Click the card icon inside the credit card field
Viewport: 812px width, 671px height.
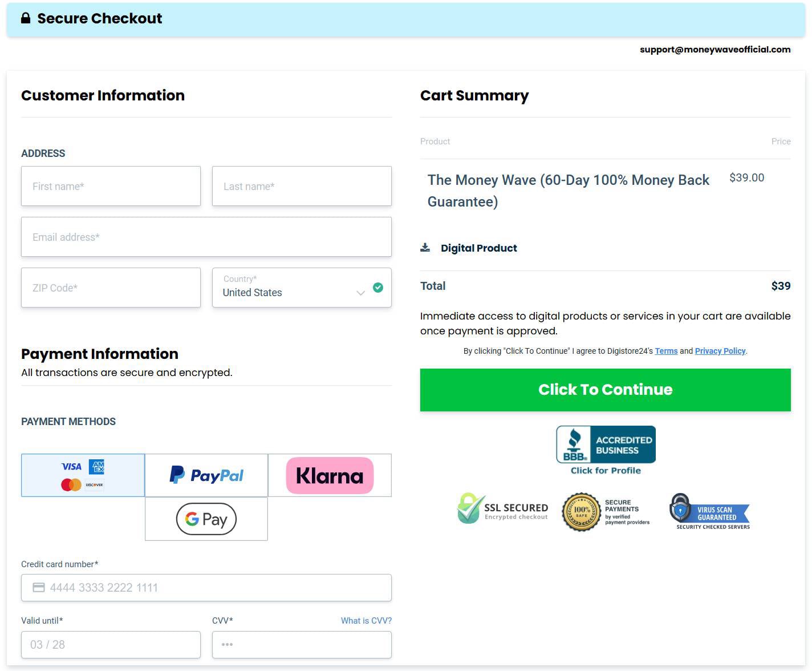[38, 587]
